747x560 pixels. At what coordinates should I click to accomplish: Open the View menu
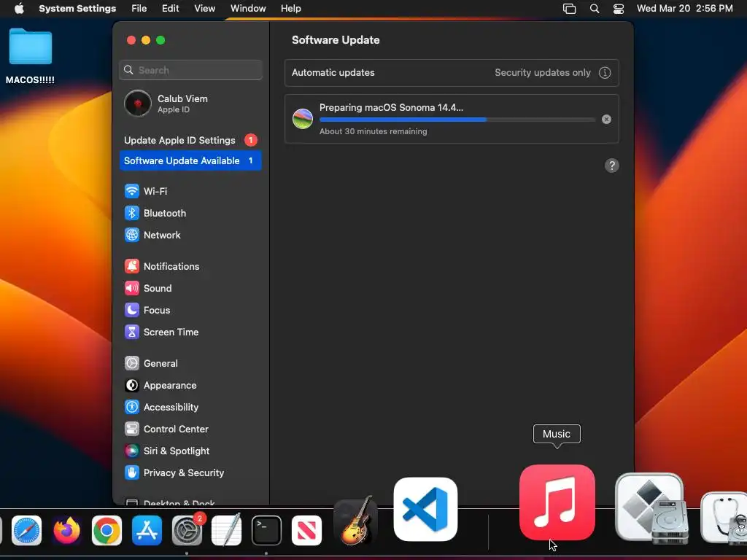click(x=204, y=9)
